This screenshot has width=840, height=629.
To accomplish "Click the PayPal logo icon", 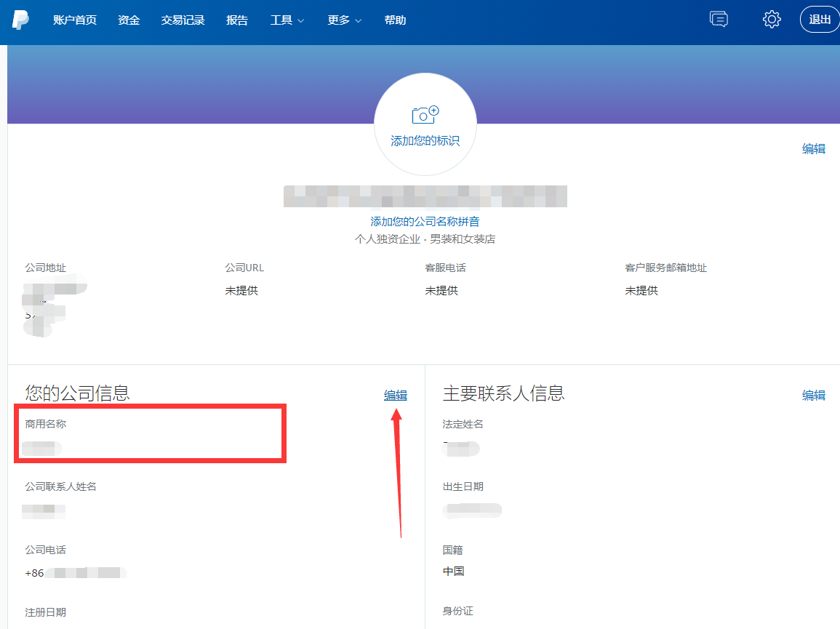I will tap(20, 20).
